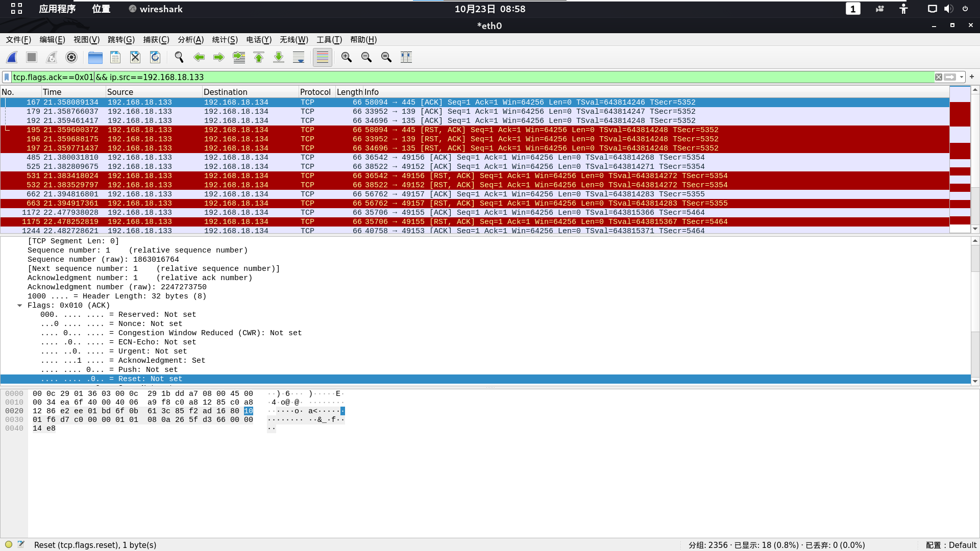This screenshot has width=980, height=551.
Task: Toggle the colorize packet list button
Action: point(323,57)
